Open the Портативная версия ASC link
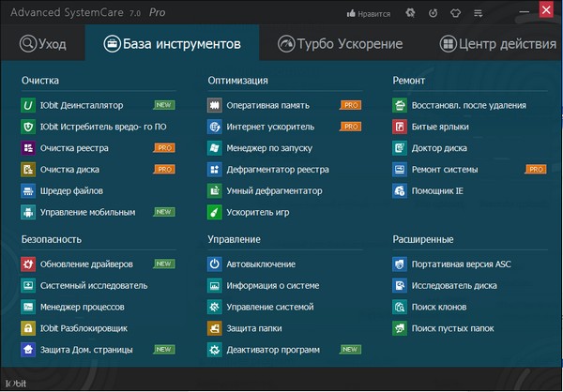Image resolution: width=563 pixels, height=392 pixels. click(x=461, y=264)
